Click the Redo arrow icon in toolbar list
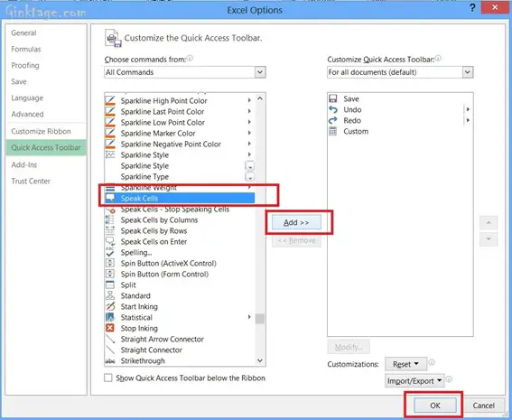This screenshot has height=420, width=512. [332, 120]
